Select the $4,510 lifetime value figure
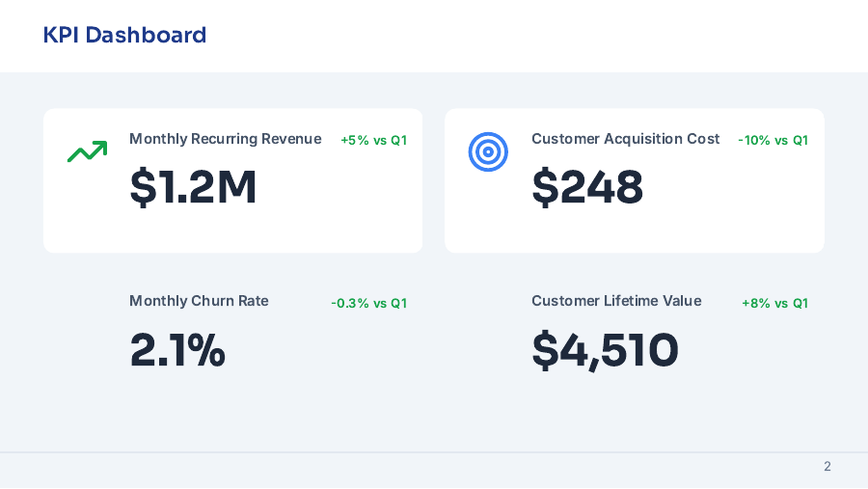This screenshot has height=489, width=868. 605,349
